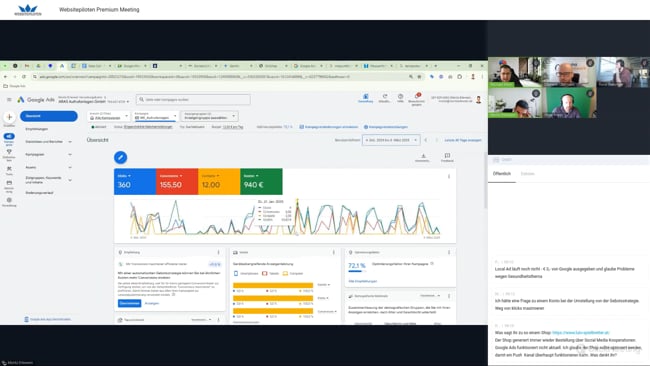Open the Google Ads hamburger menu
This screenshot has height=366, width=650.
[x=9, y=99]
